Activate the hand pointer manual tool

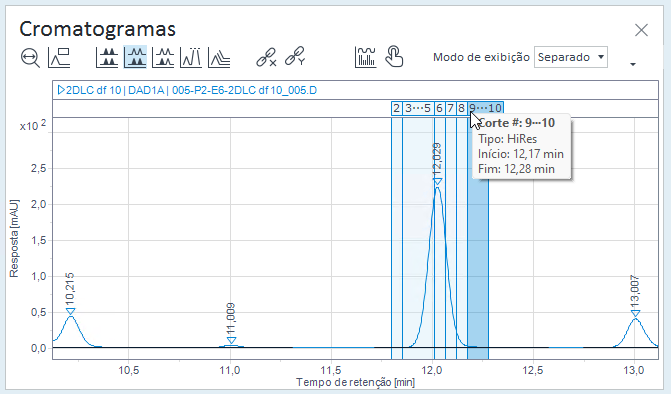(x=394, y=57)
